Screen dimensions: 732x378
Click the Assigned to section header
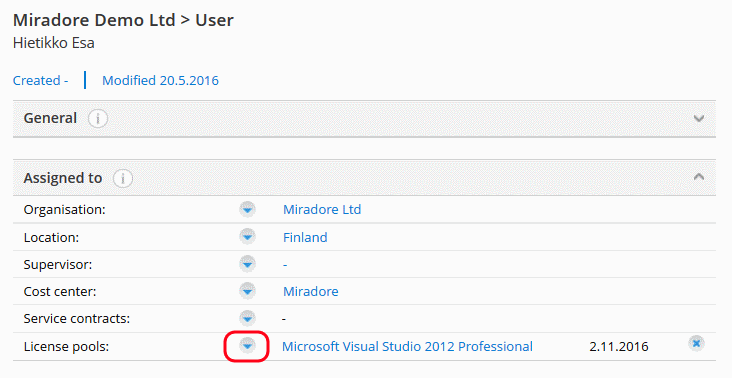point(364,178)
